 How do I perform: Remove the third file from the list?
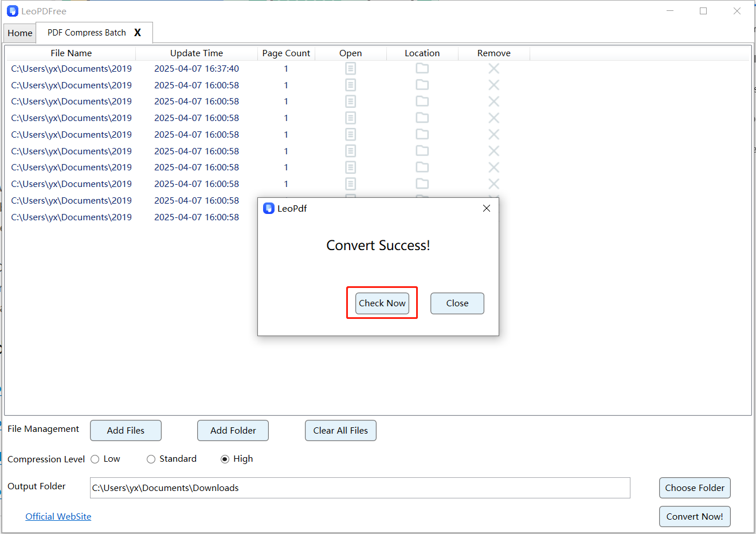coord(494,101)
